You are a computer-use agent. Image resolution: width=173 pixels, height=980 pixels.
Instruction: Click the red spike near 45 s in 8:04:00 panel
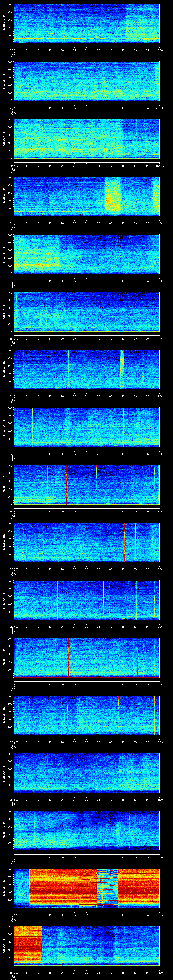pyautogui.click(x=123, y=427)
